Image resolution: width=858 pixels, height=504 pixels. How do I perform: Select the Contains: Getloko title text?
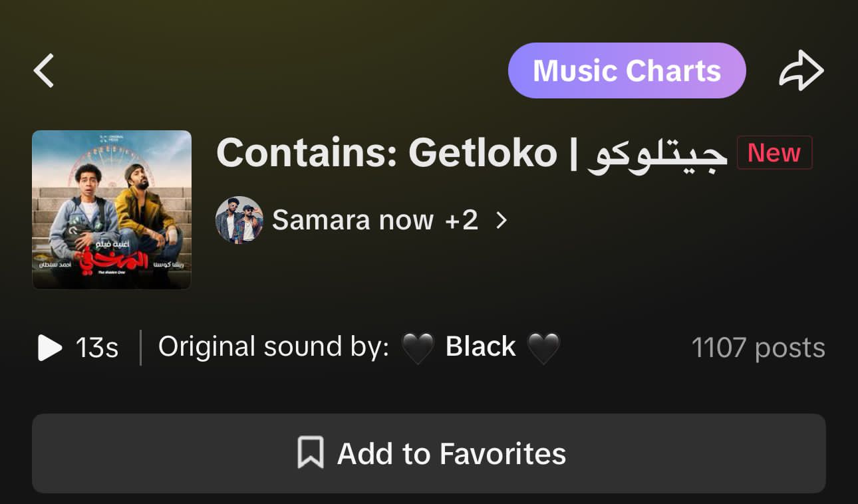point(386,153)
